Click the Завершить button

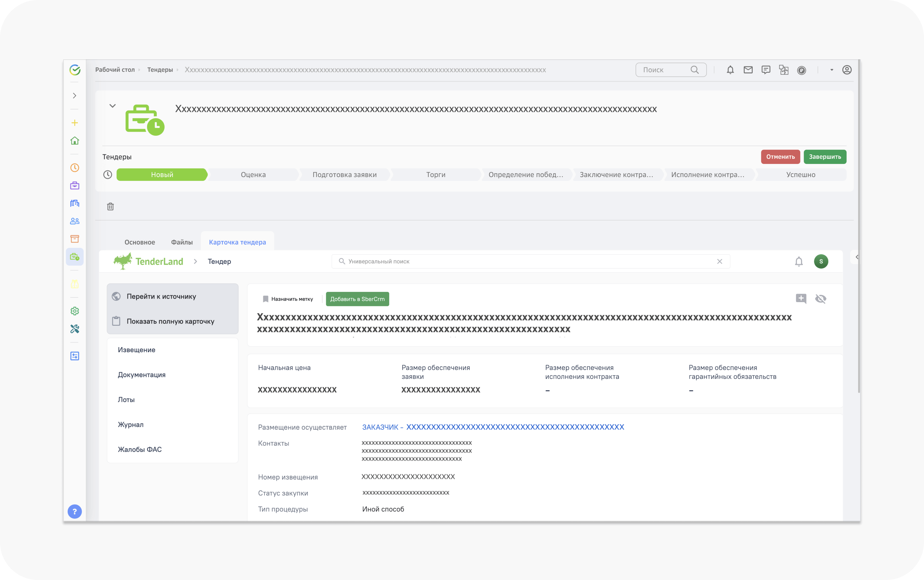point(825,157)
